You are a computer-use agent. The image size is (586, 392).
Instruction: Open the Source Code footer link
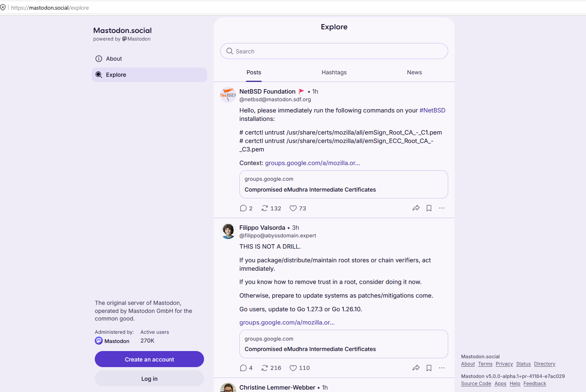476,384
